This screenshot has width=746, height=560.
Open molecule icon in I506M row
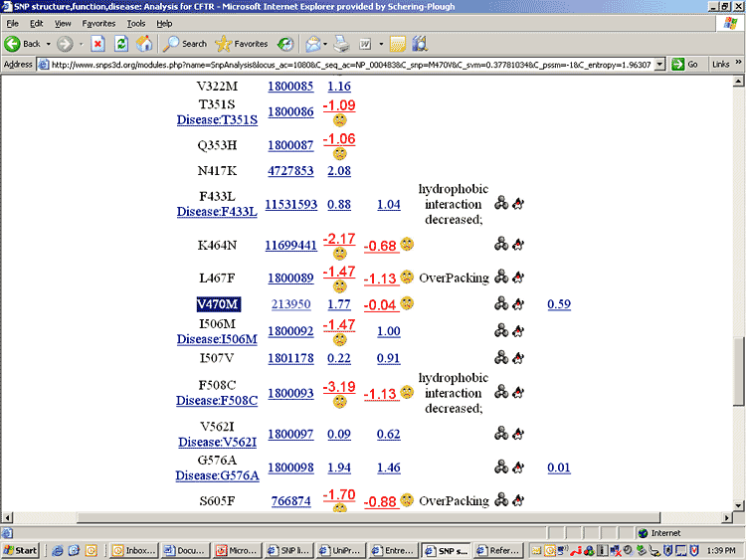[x=501, y=330]
